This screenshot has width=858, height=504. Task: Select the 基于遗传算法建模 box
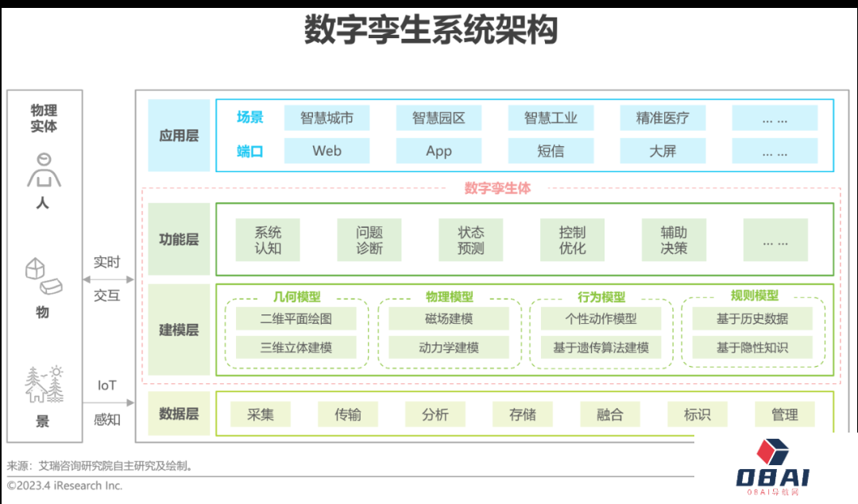pos(601,347)
